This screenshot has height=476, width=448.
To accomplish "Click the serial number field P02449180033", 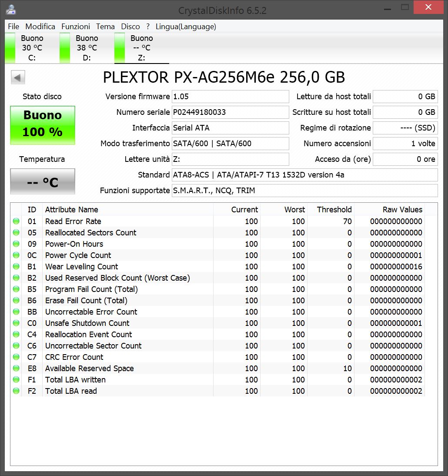I will coord(231,112).
